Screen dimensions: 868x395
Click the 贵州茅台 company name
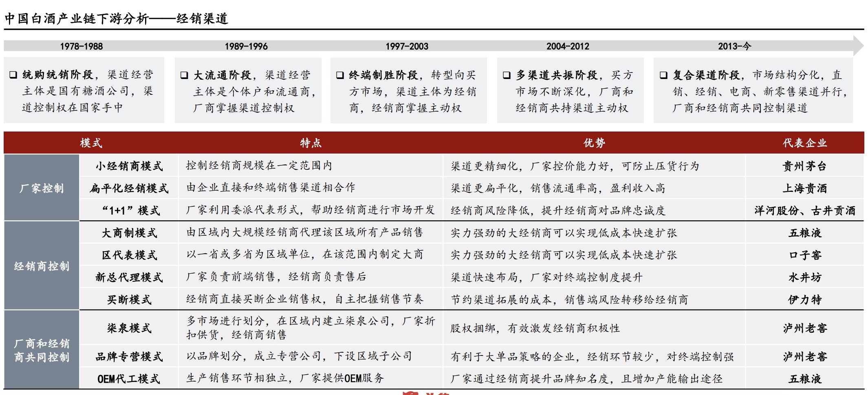(804, 166)
